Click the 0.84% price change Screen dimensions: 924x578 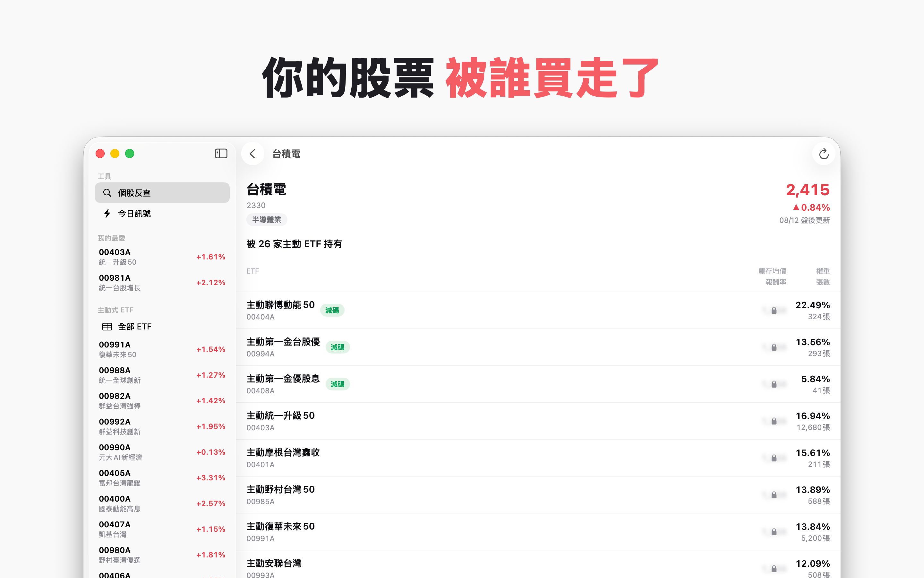point(811,207)
